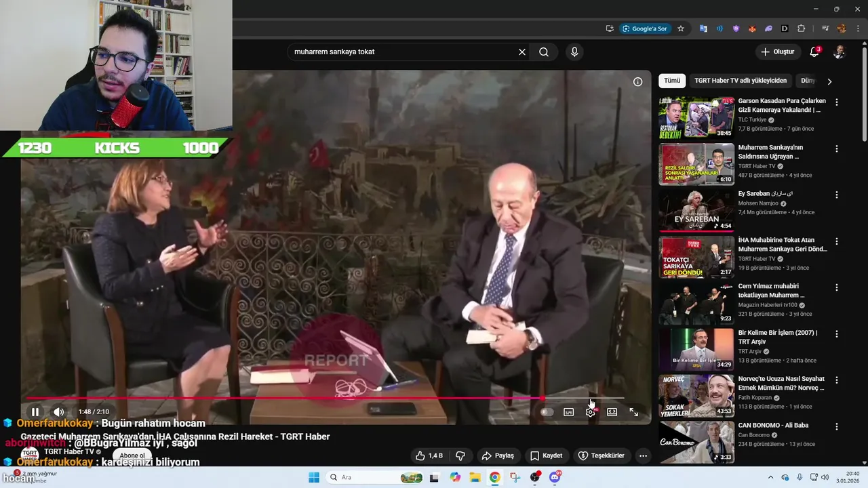Show more filter chips with arrow
Screen dimensions: 868x488
(829, 81)
